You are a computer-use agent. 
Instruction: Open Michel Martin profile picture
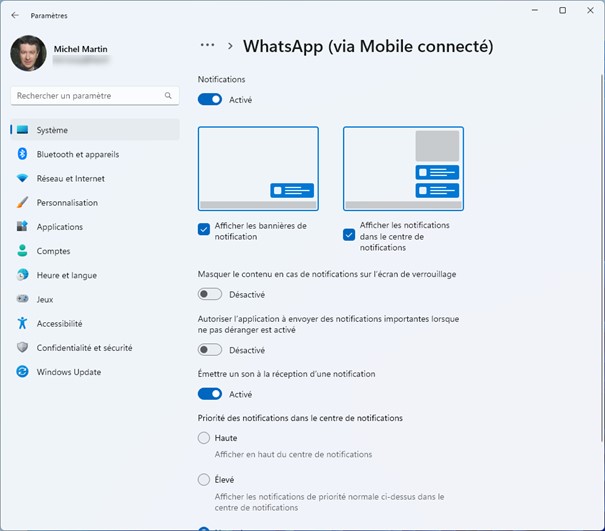(x=29, y=53)
